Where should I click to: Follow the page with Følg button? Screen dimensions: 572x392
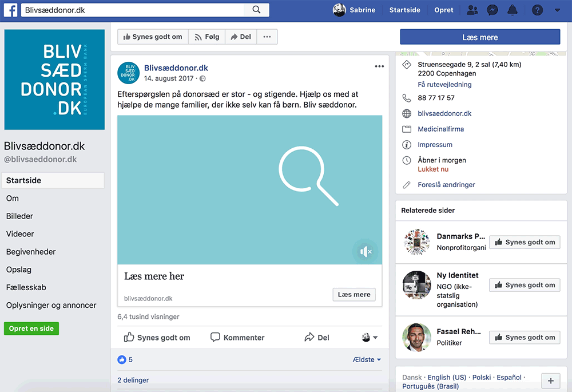click(x=207, y=37)
